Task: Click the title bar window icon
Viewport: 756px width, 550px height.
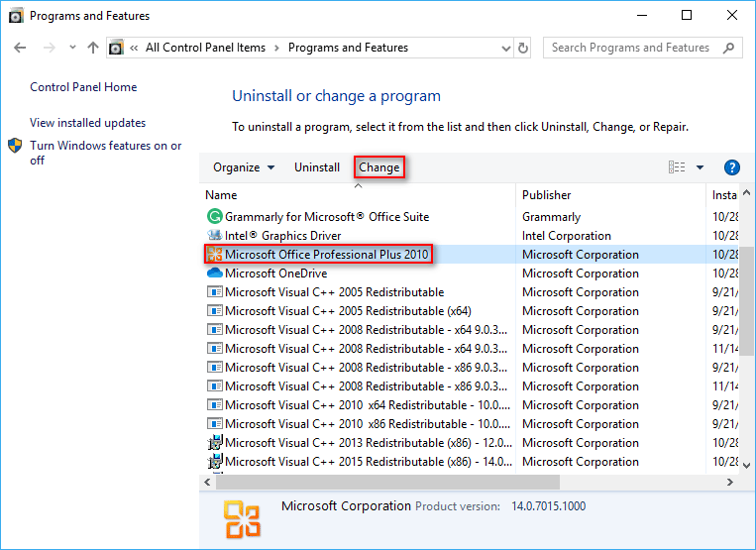Action: pyautogui.click(x=16, y=16)
